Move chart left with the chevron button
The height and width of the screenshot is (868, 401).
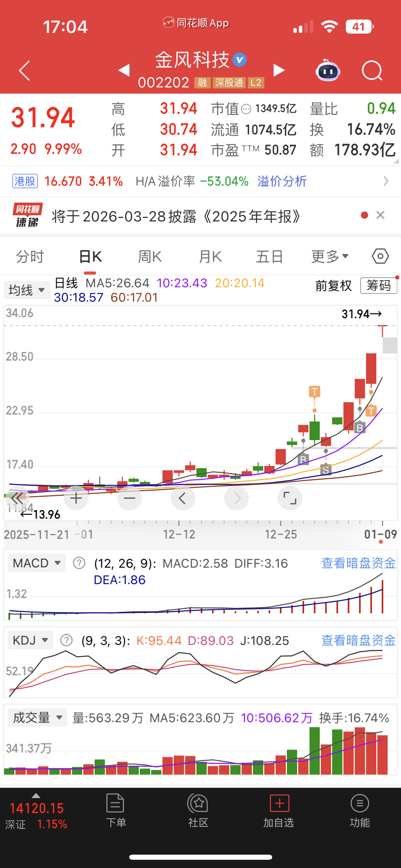[x=183, y=498]
